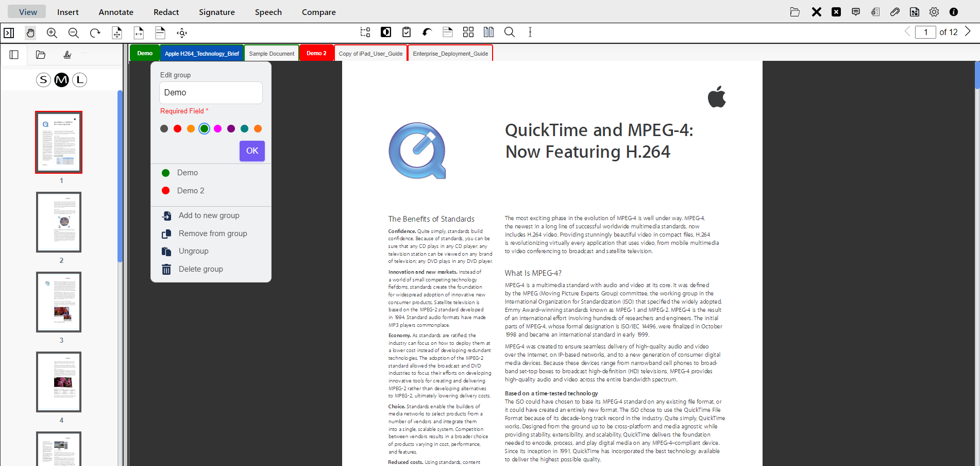
Task: Pick the selected green color swatch
Action: pos(204,129)
